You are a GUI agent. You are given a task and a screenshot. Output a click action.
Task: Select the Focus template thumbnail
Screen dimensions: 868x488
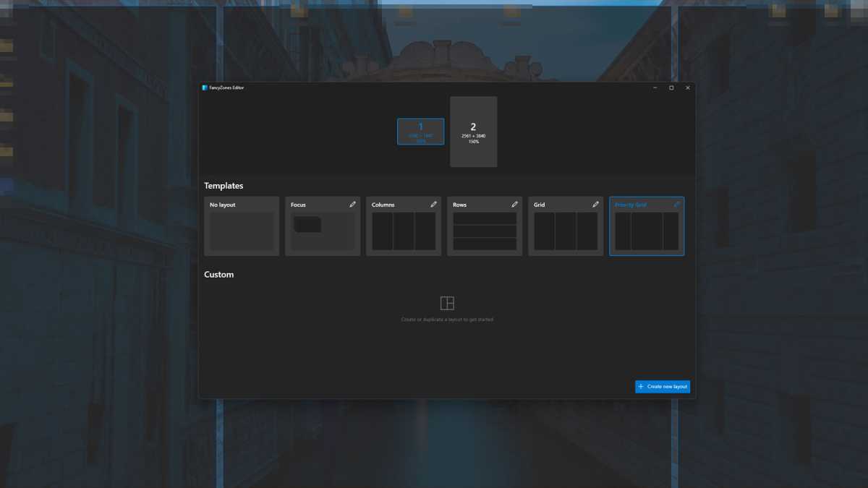pos(323,230)
